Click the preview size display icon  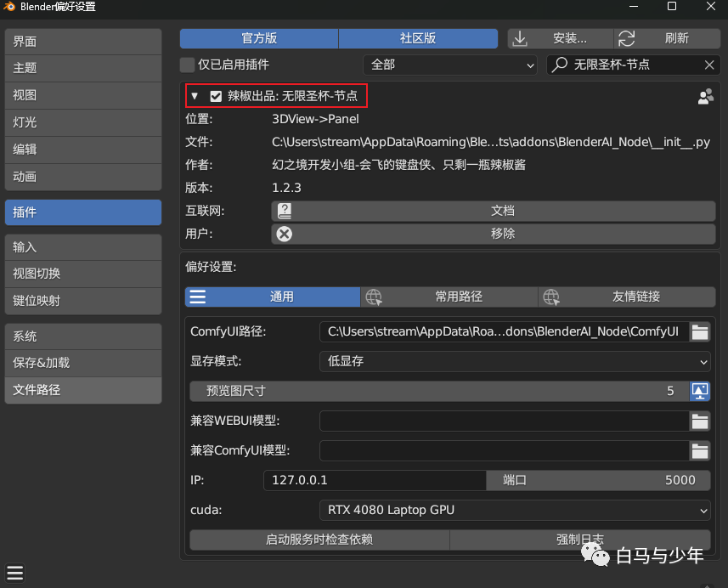[x=700, y=391]
